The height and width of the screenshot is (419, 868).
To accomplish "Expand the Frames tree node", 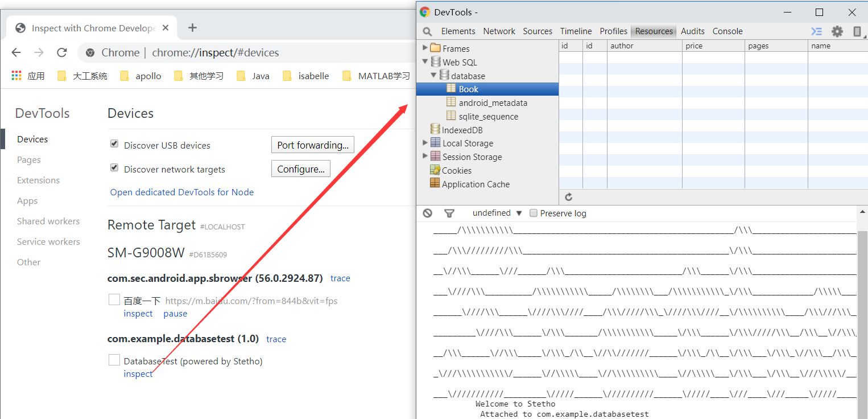I will [425, 48].
